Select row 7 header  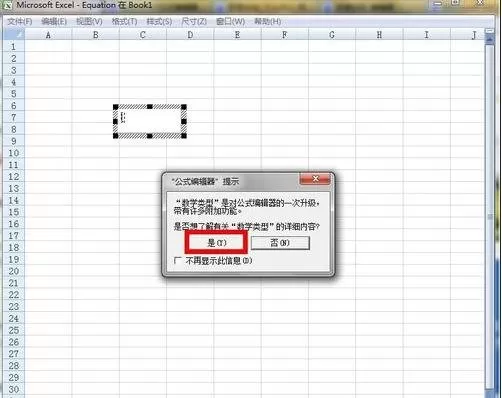pyautogui.click(x=14, y=117)
